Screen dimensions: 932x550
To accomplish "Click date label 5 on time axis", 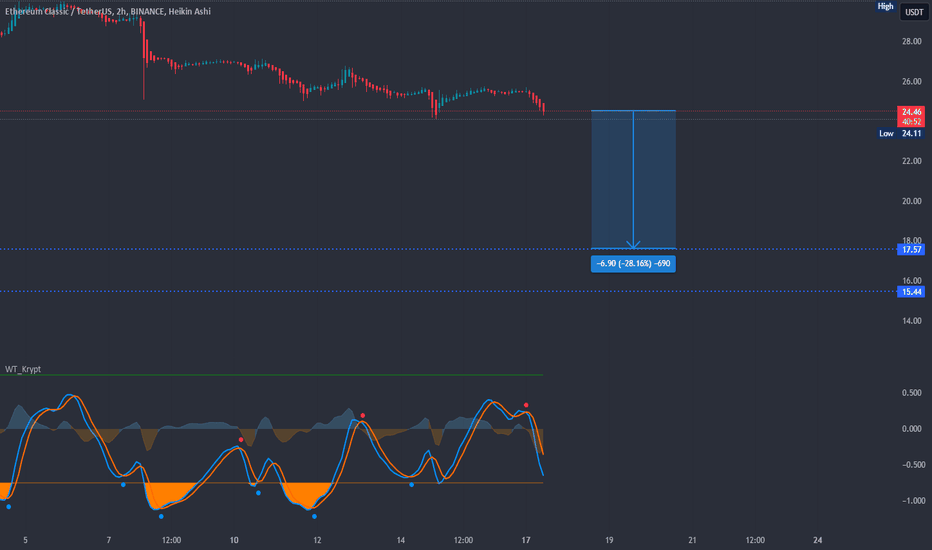I will coord(26,540).
